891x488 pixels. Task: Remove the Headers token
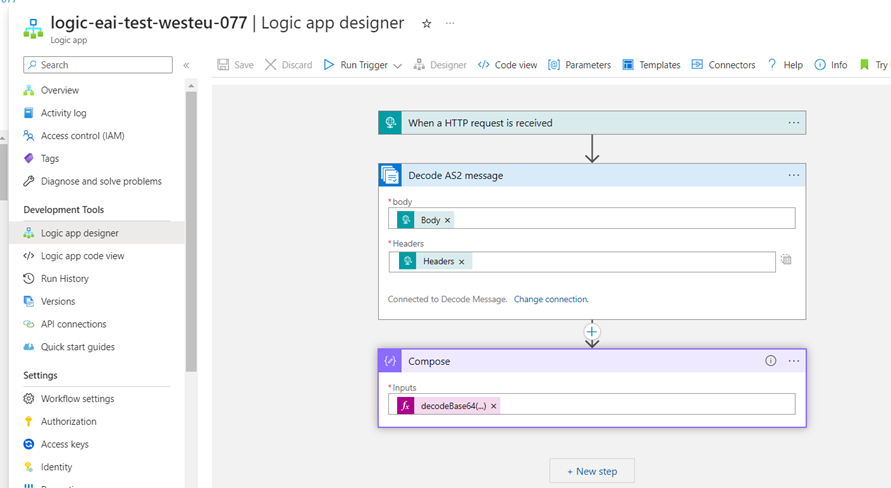tap(461, 262)
